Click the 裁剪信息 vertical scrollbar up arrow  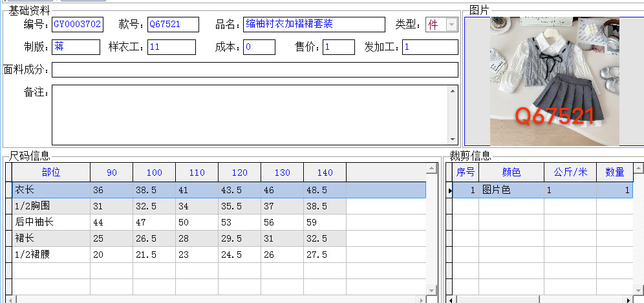click(639, 168)
